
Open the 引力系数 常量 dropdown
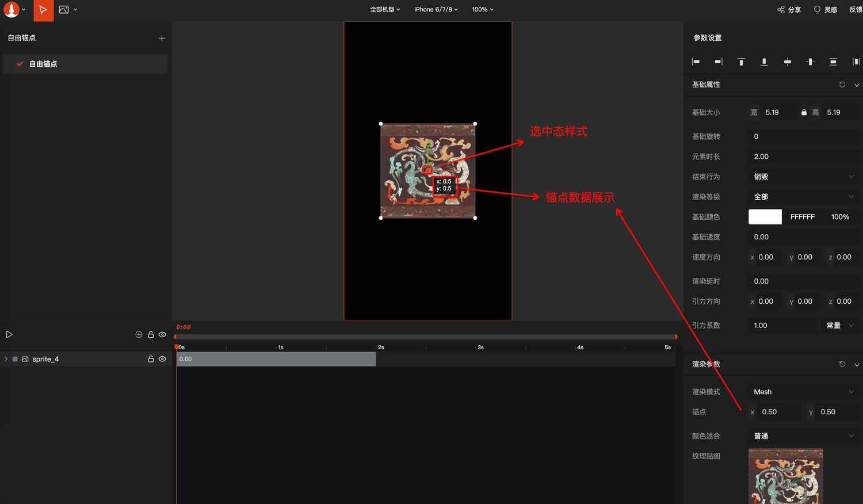tap(840, 326)
